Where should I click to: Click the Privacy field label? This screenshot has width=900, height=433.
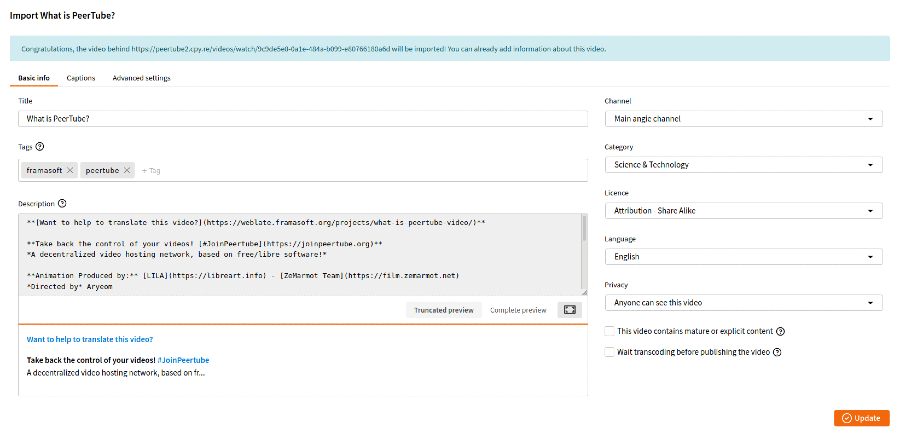click(616, 285)
